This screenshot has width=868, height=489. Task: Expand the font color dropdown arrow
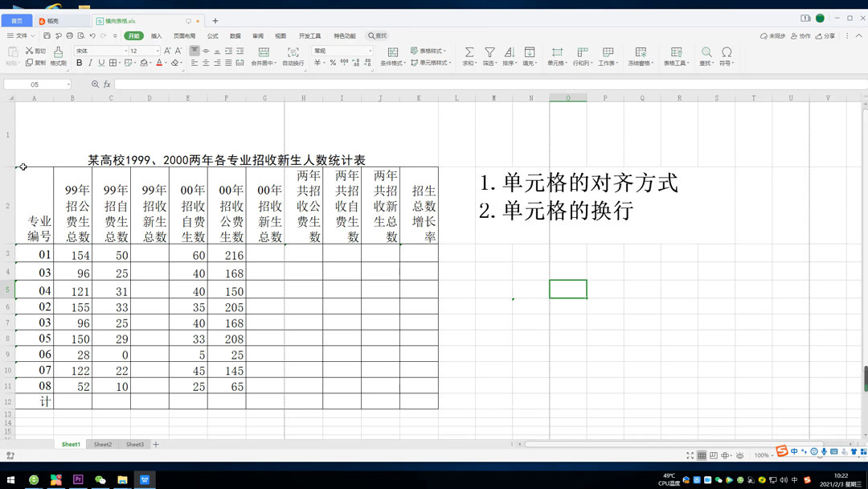pos(165,64)
